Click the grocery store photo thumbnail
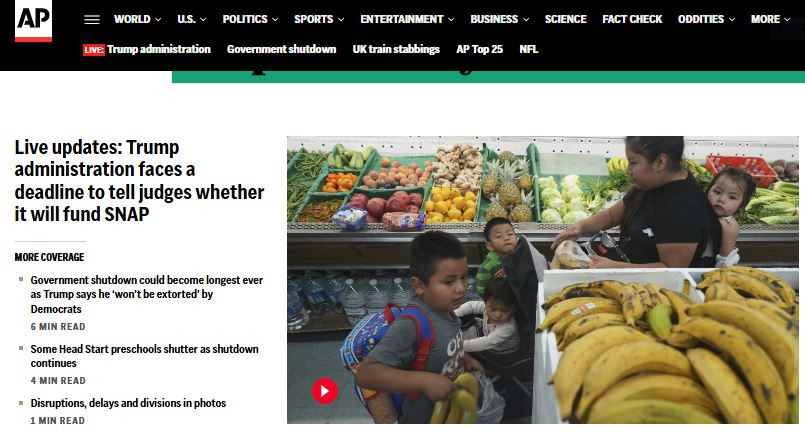 543,280
